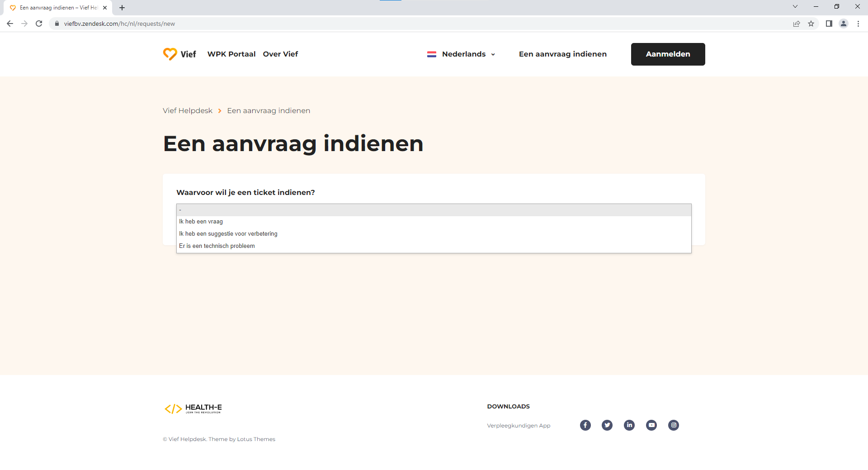Click the Health-E footer logo
The width and height of the screenshot is (868, 470).
(x=193, y=408)
